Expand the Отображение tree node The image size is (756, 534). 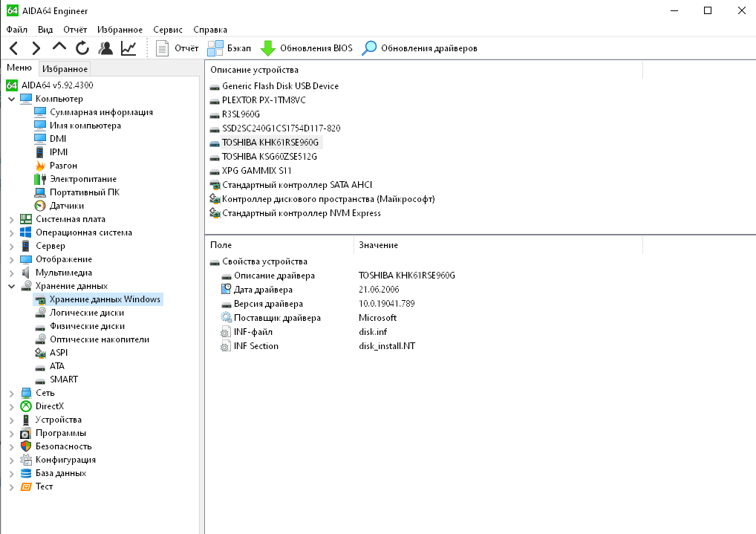pos(12,259)
